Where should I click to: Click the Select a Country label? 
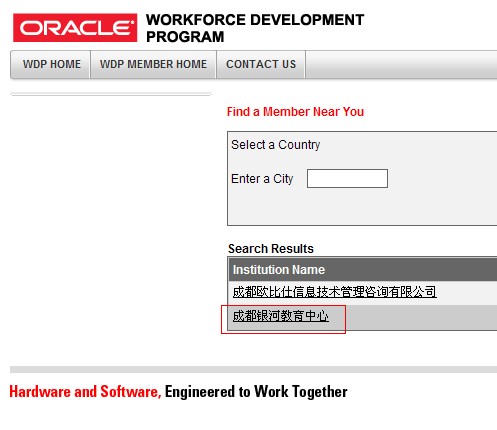pos(276,145)
